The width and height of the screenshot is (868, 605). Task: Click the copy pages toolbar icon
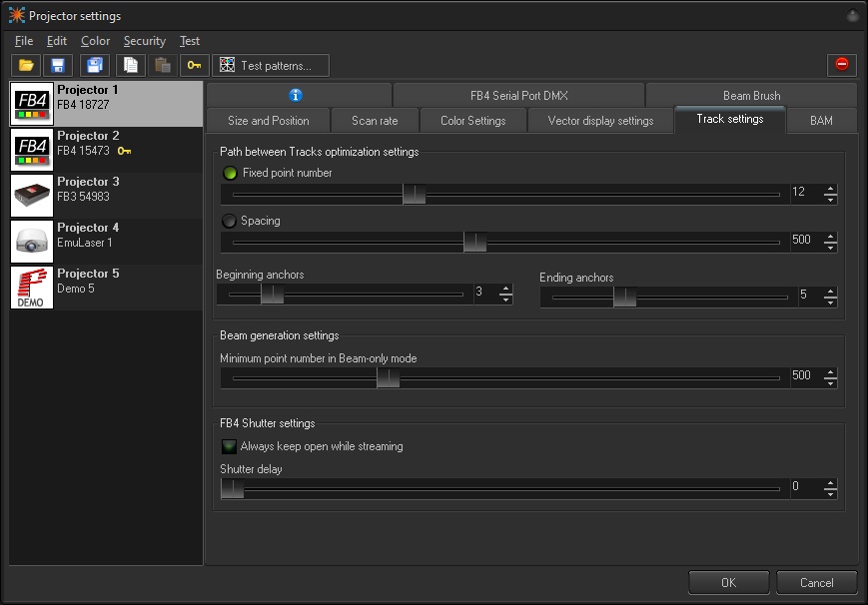pos(129,66)
